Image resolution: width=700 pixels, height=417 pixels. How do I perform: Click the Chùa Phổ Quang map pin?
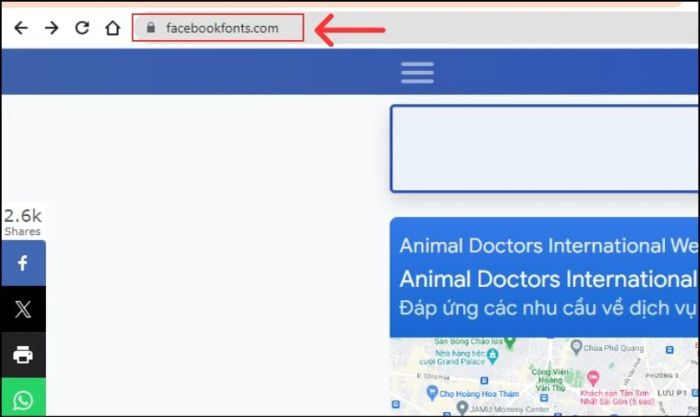576,346
